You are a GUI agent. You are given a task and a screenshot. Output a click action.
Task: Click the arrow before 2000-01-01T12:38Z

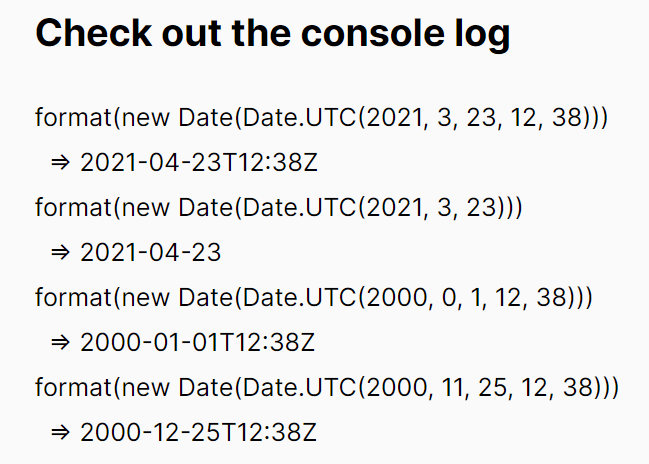61,343
